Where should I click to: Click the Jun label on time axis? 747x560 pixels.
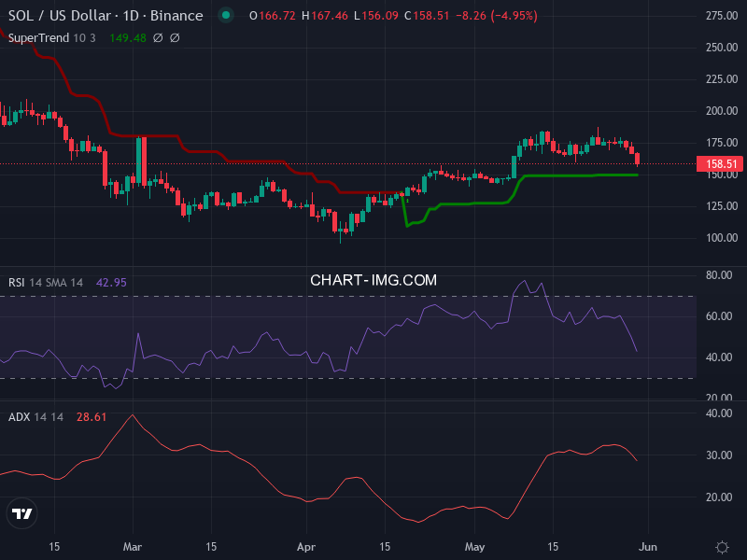[x=647, y=547]
